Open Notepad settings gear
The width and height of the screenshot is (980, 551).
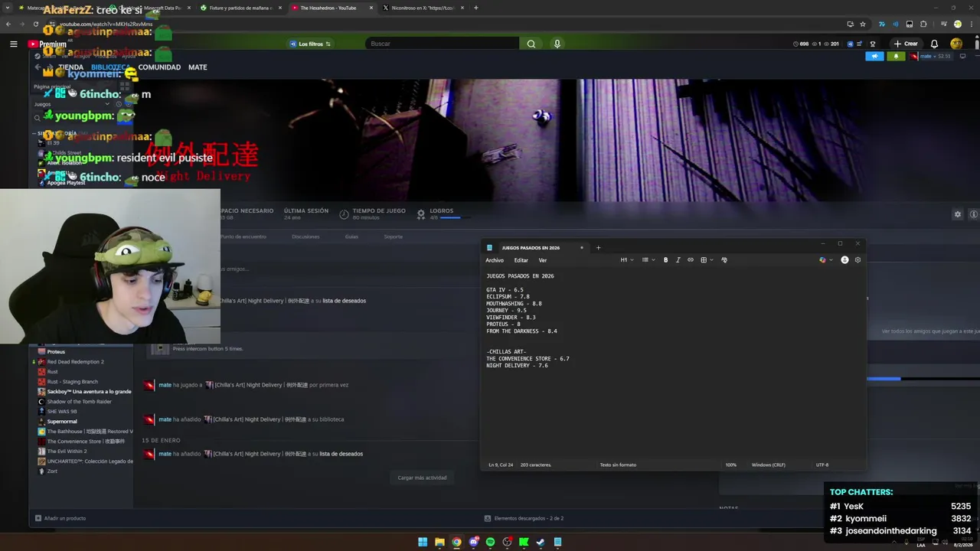point(857,260)
